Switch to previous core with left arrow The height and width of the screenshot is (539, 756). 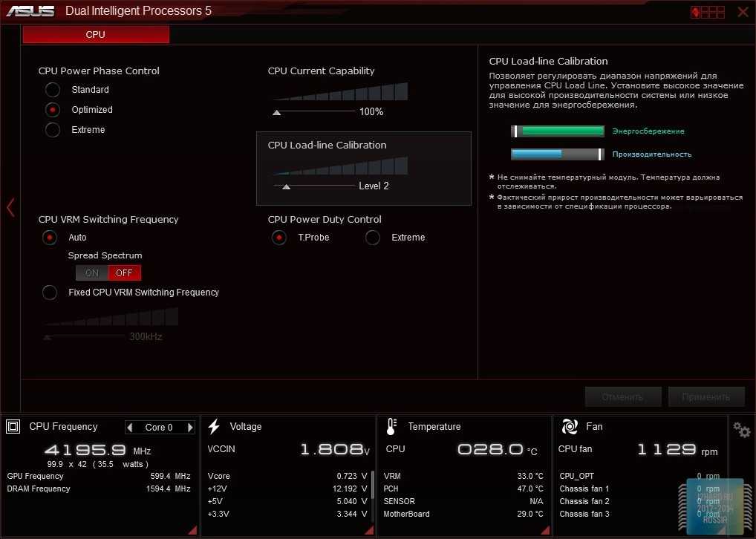(130, 428)
